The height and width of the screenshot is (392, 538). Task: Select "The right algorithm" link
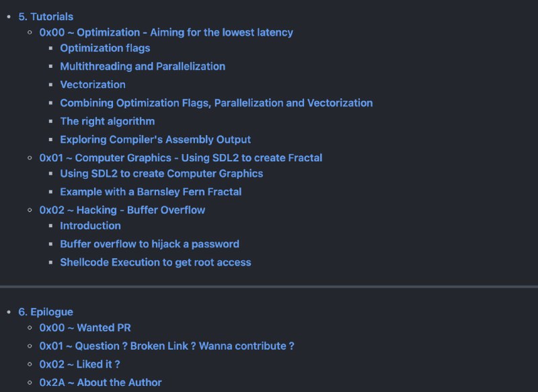[107, 122]
